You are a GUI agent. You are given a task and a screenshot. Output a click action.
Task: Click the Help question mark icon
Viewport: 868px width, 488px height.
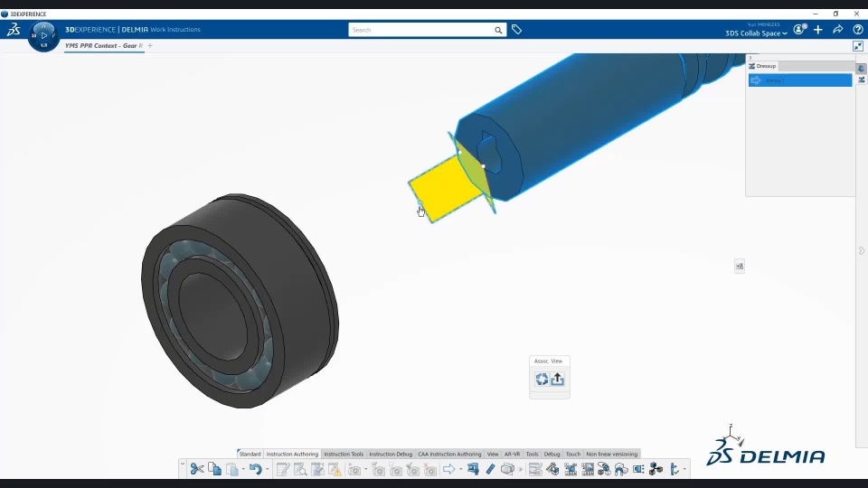[857, 29]
